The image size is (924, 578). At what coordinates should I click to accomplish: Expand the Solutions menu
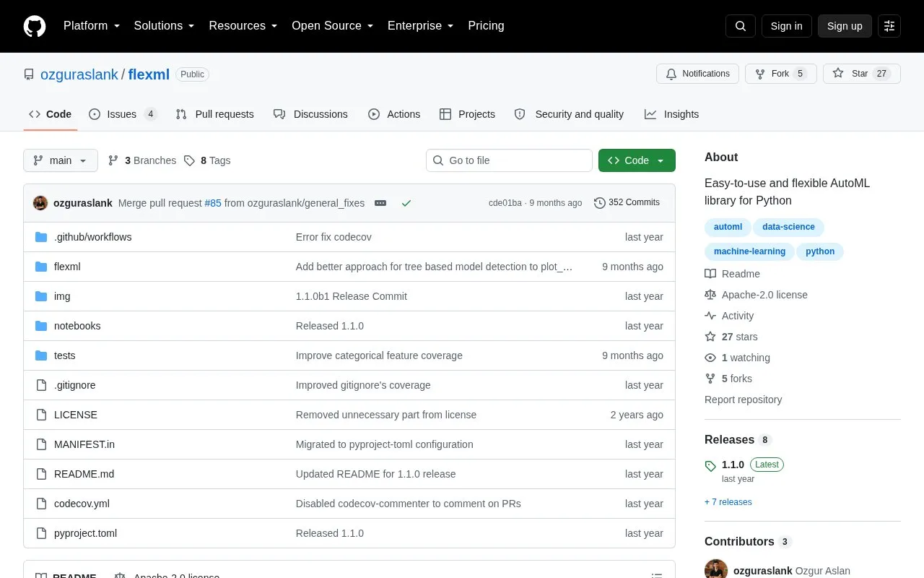pyautogui.click(x=165, y=26)
